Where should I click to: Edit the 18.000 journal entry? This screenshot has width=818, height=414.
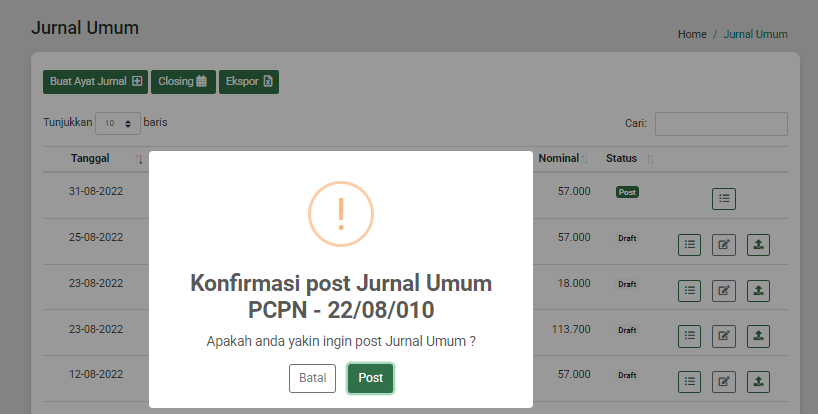point(724,291)
